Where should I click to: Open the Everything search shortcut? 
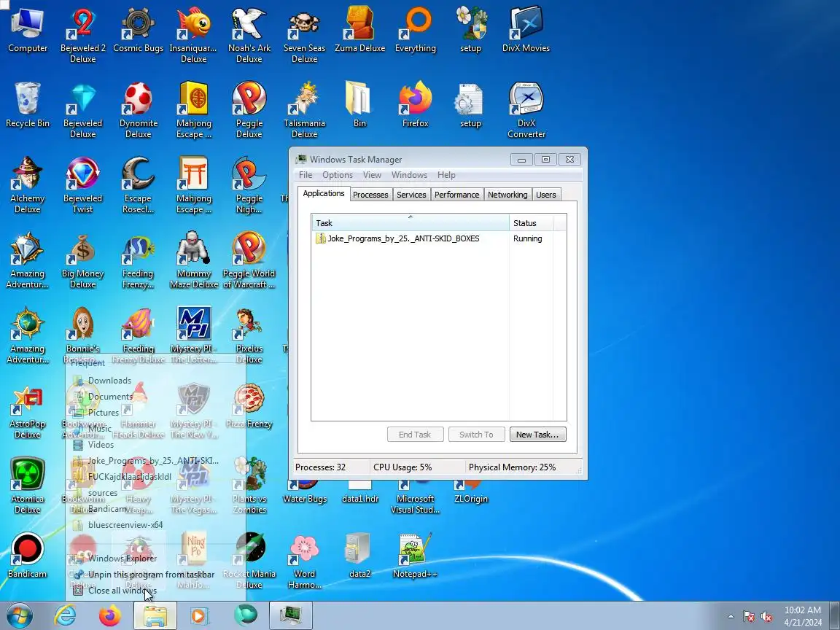click(415, 29)
